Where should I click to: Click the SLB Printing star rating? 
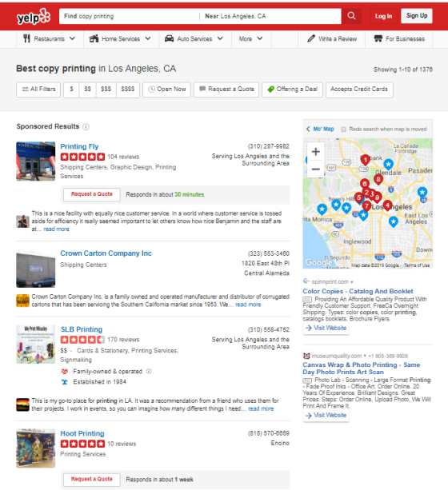[82, 340]
